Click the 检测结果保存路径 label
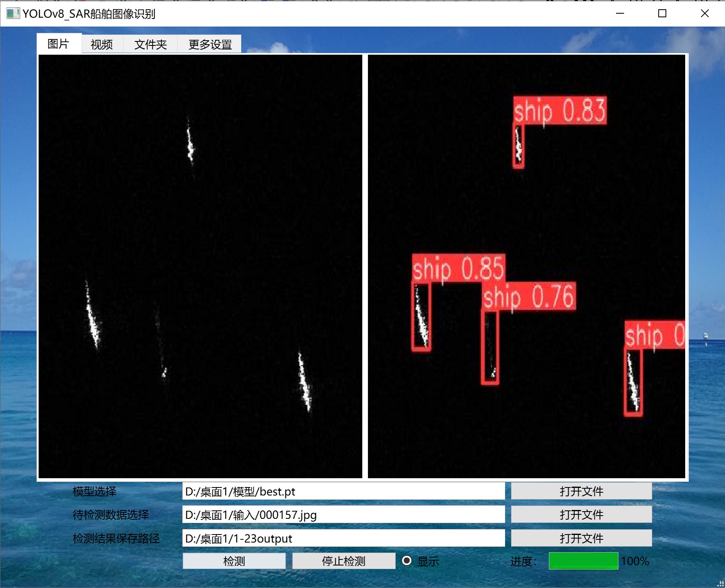The image size is (725, 588). [116, 538]
